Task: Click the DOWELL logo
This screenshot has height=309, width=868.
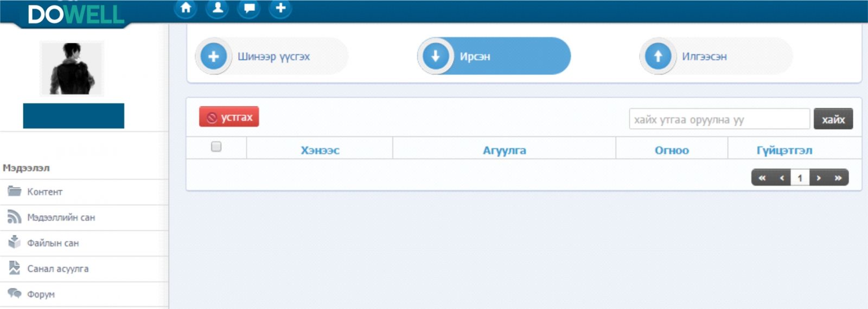Action: (x=75, y=15)
